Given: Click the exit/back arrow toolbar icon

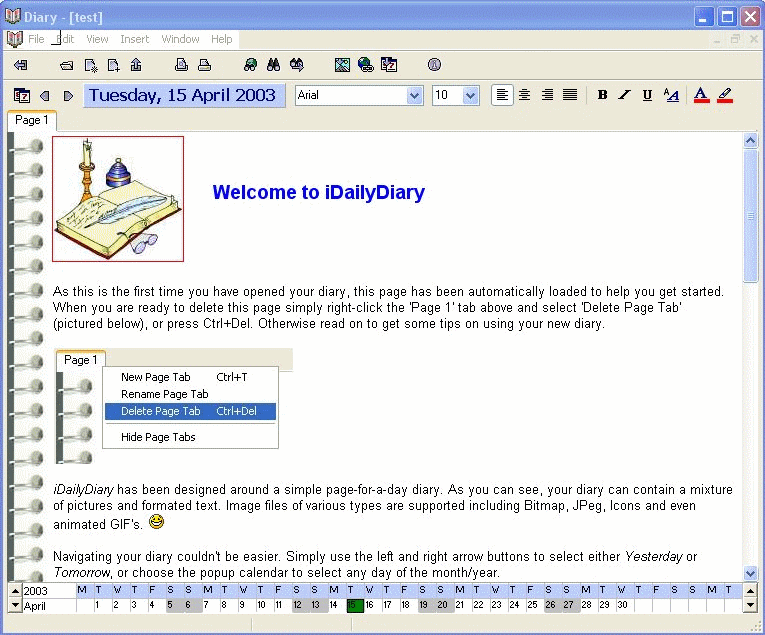Looking at the screenshot, I should point(21,65).
